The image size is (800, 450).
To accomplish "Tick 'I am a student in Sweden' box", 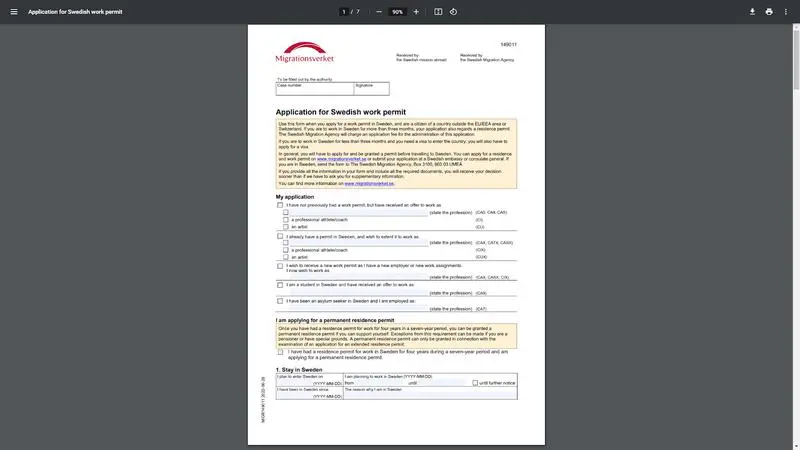I will click(x=280, y=285).
